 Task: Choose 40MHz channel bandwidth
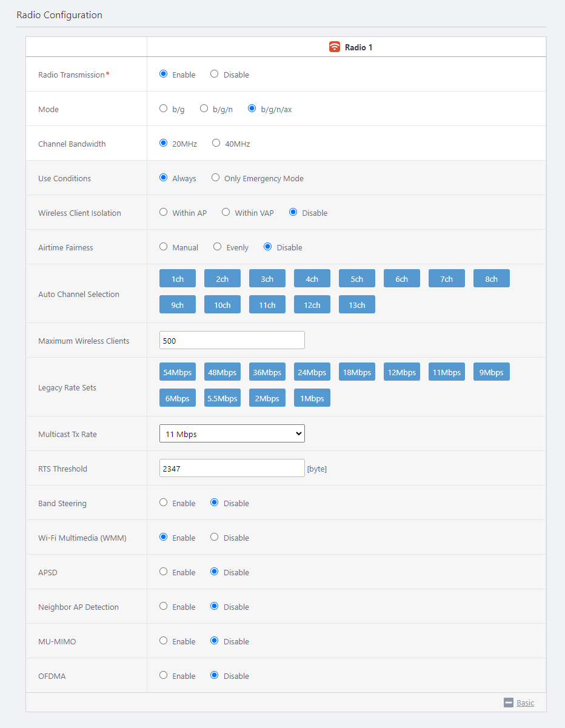point(216,144)
